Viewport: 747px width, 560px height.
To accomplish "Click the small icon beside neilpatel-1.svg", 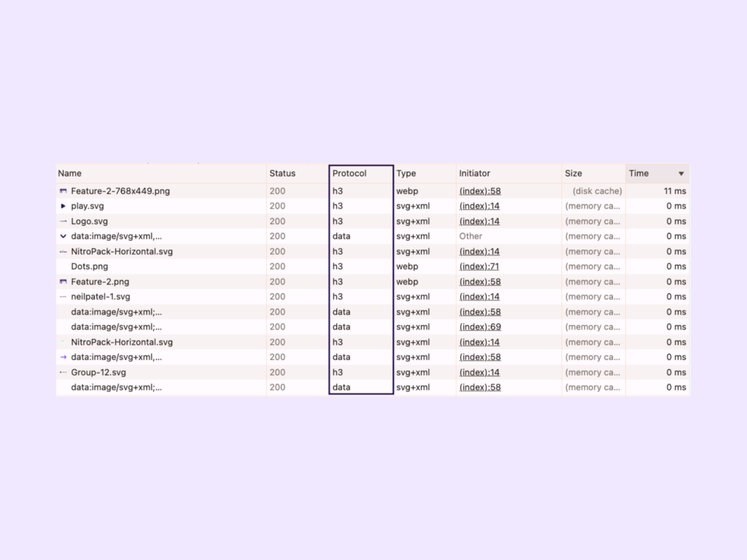I will point(63,297).
